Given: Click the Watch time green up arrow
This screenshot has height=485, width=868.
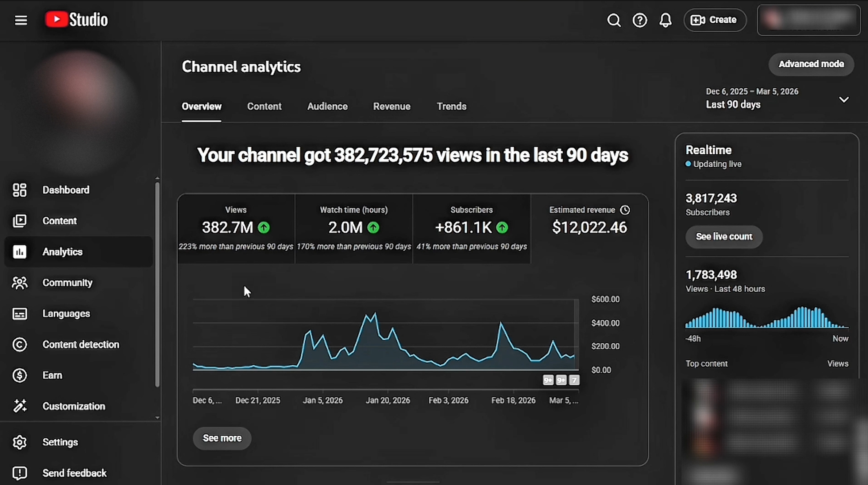Looking at the screenshot, I should 373,228.
